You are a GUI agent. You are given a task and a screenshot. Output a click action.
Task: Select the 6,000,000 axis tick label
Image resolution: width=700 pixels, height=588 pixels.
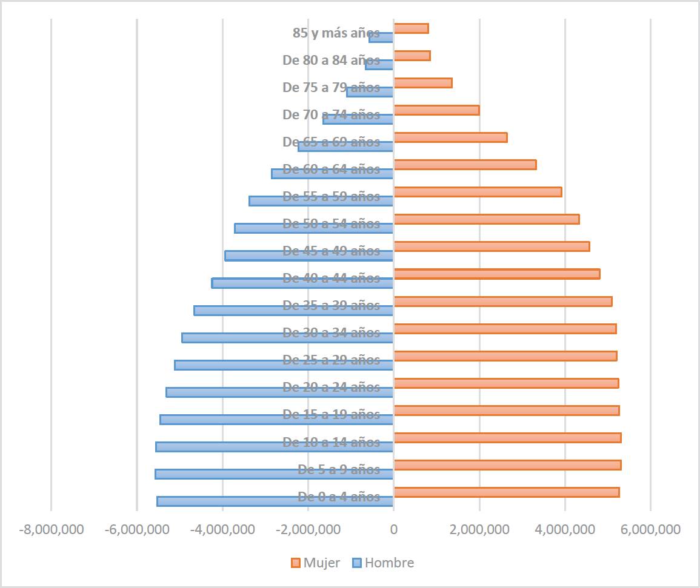click(x=650, y=530)
